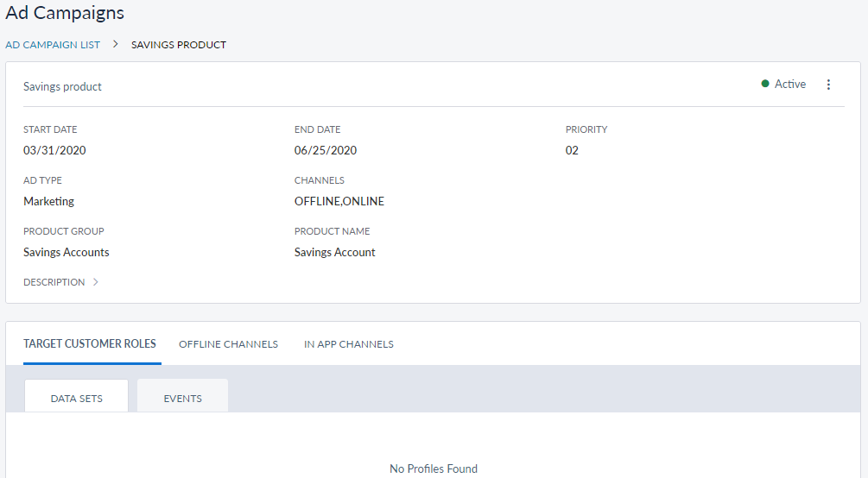Image resolution: width=868 pixels, height=478 pixels.
Task: Click the Active status label
Action: [790, 85]
